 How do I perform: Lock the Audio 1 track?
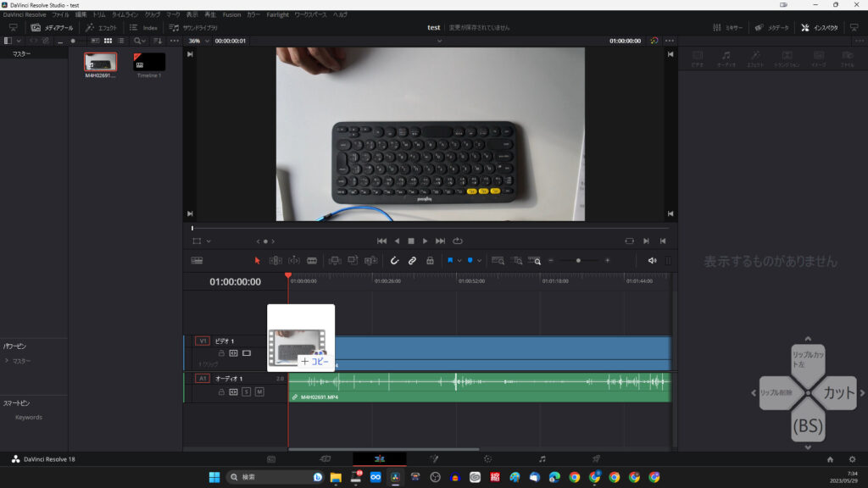click(x=221, y=391)
